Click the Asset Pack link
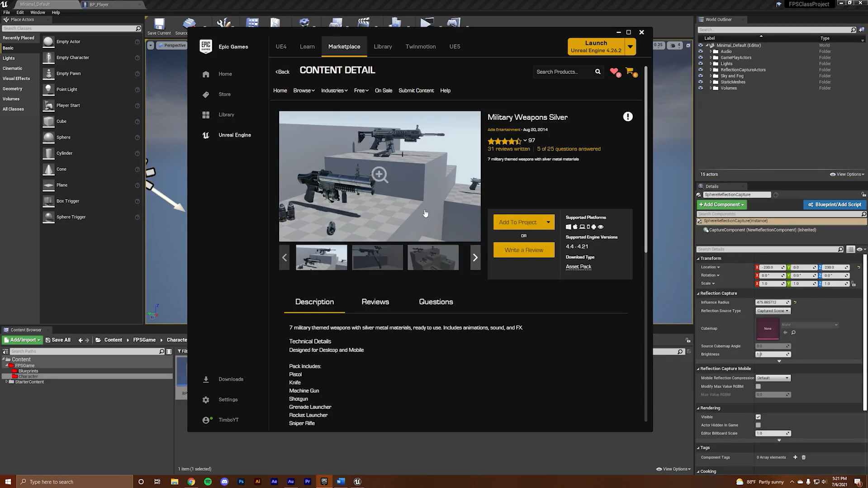Screen dimensions: 868x488 tap(578, 267)
